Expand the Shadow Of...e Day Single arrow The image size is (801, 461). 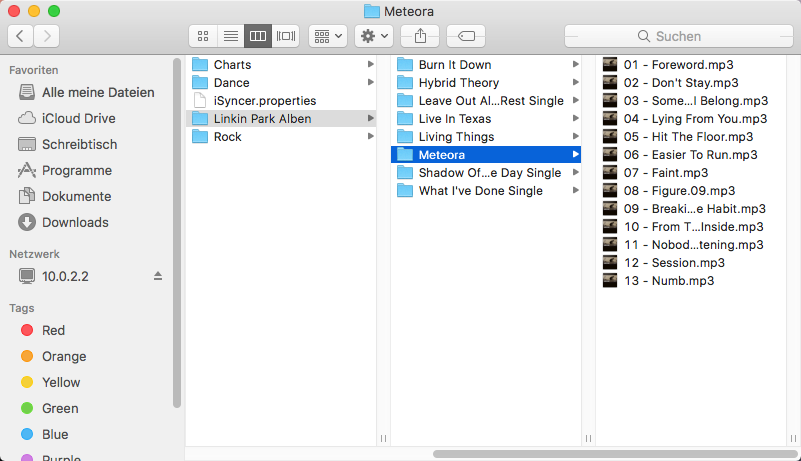(x=575, y=173)
